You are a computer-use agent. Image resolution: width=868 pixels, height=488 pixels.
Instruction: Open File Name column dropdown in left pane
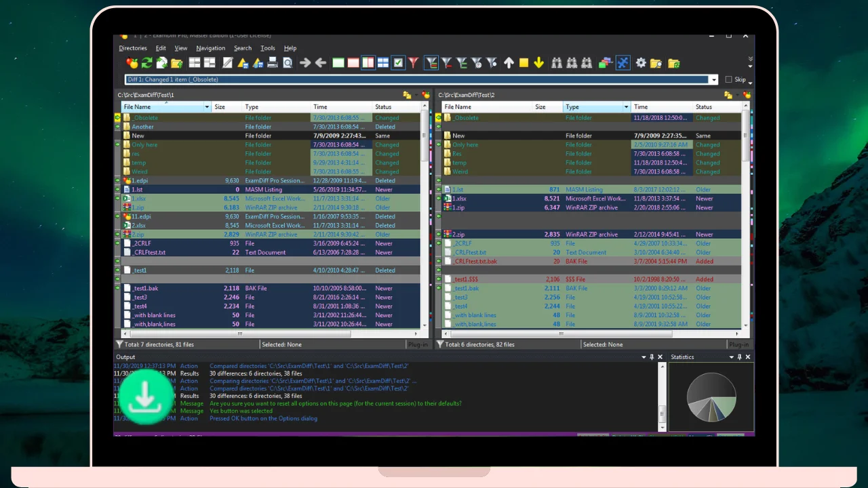coord(207,107)
